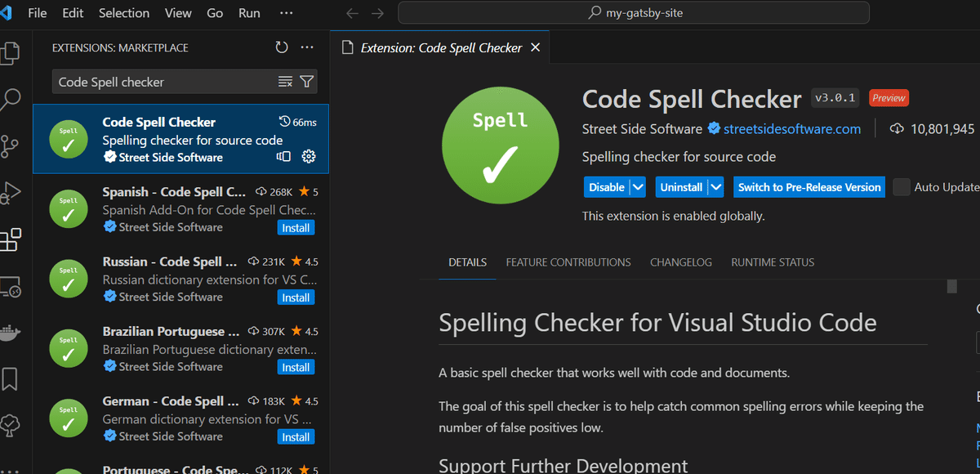This screenshot has height=474, width=980.
Task: Open the Search view in activity bar
Action: point(11,100)
